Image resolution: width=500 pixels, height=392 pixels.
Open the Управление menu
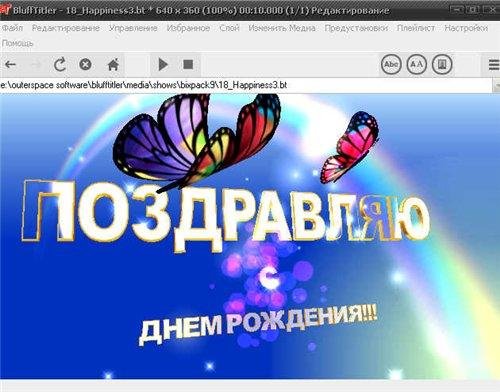[133, 28]
